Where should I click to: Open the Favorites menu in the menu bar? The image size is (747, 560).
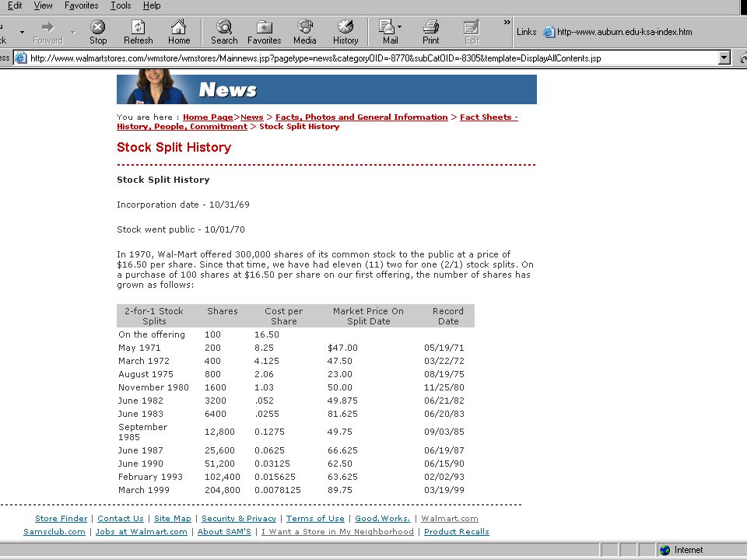point(82,5)
